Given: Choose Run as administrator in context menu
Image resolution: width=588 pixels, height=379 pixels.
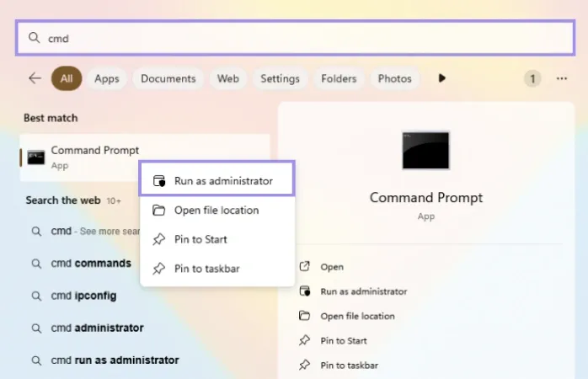Looking at the screenshot, I should click(217, 181).
